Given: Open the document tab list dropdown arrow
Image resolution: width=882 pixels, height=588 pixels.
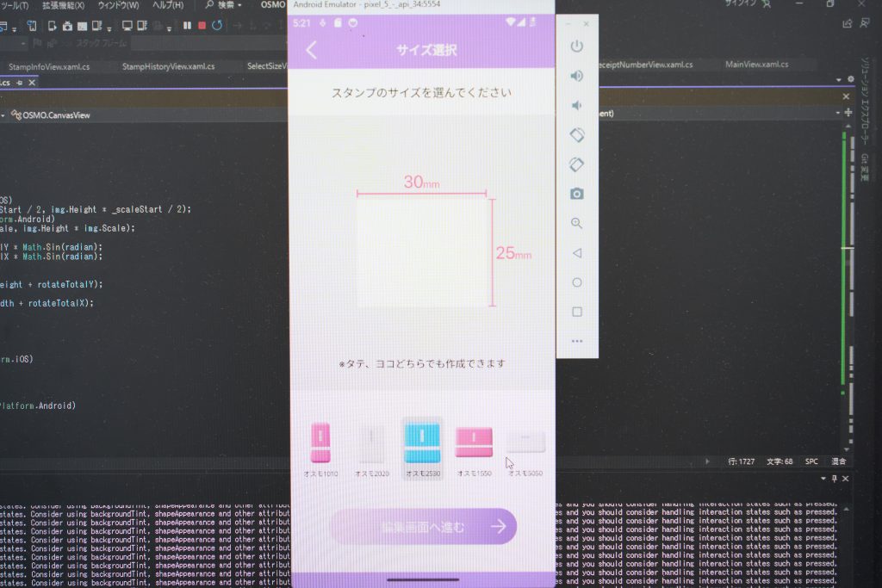Looking at the screenshot, I should pyautogui.click(x=838, y=79).
